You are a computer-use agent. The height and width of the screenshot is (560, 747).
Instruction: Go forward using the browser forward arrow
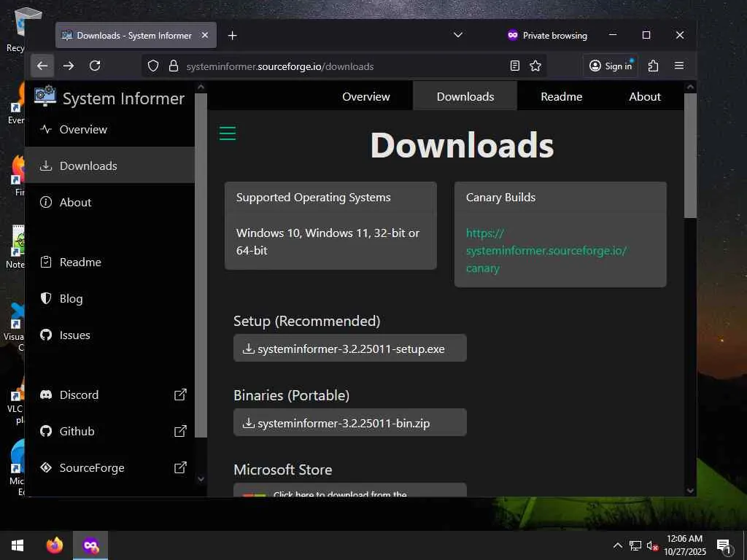[69, 66]
